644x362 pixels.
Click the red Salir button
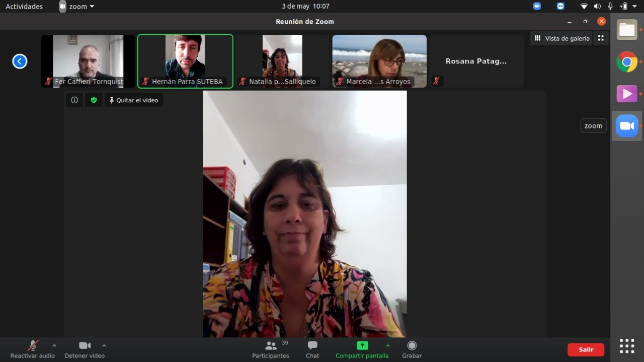pos(586,349)
